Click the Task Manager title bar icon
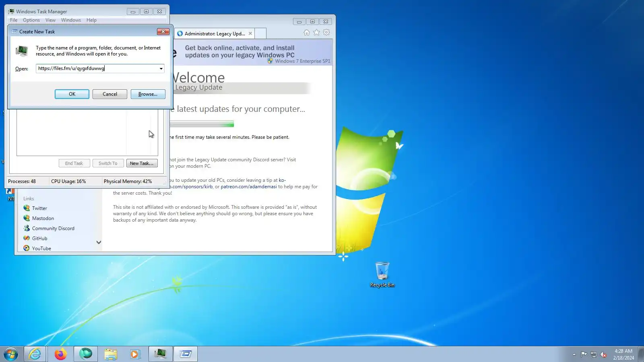 click(11, 11)
